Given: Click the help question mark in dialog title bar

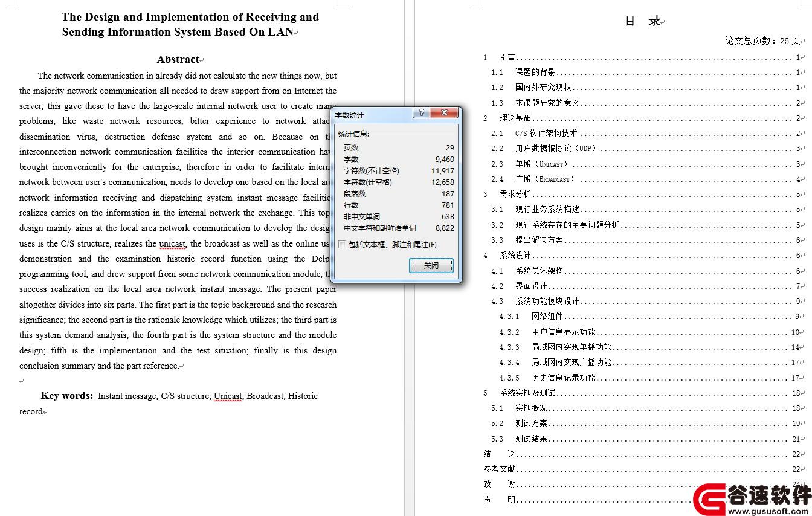Looking at the screenshot, I should 422,113.
